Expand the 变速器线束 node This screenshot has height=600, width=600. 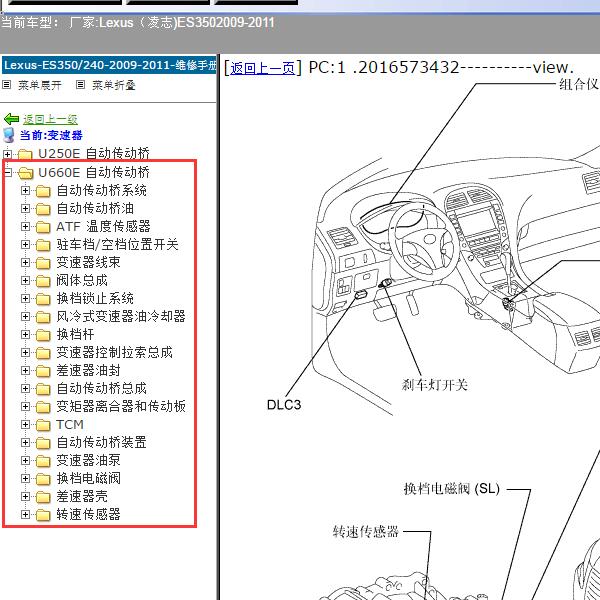pos(25,262)
